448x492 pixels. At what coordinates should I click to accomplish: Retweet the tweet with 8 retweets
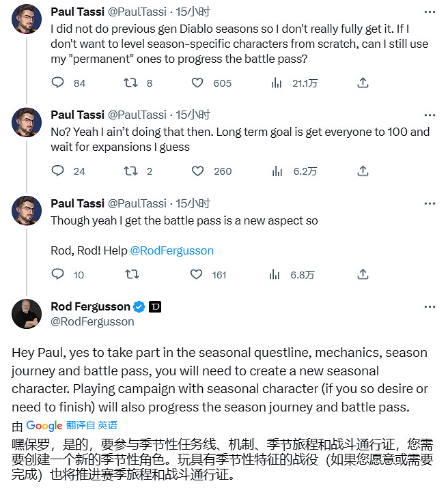pyautogui.click(x=130, y=83)
